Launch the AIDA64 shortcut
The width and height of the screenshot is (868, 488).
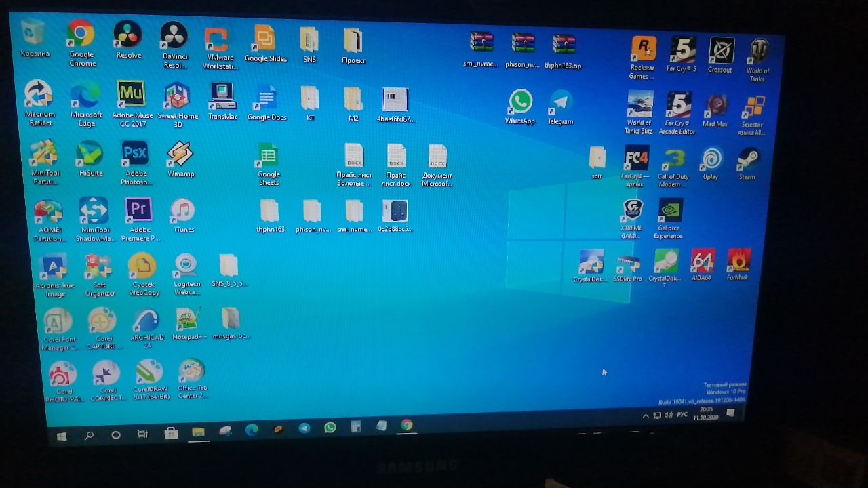pos(701,265)
